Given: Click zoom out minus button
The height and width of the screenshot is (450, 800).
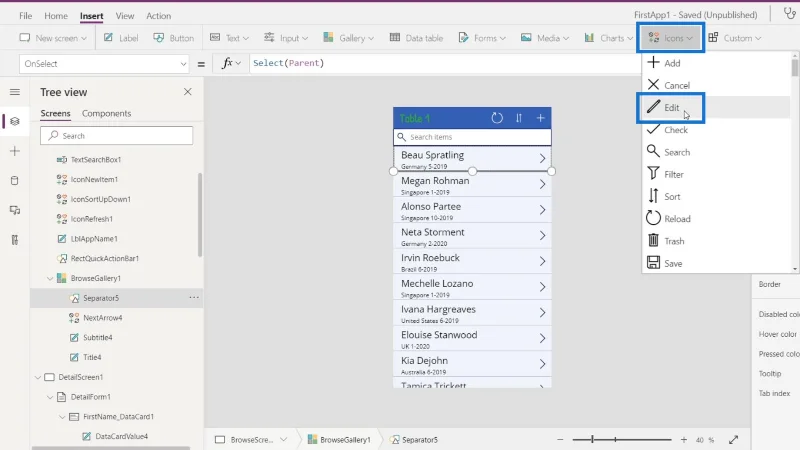Looking at the screenshot, I should tap(560, 439).
